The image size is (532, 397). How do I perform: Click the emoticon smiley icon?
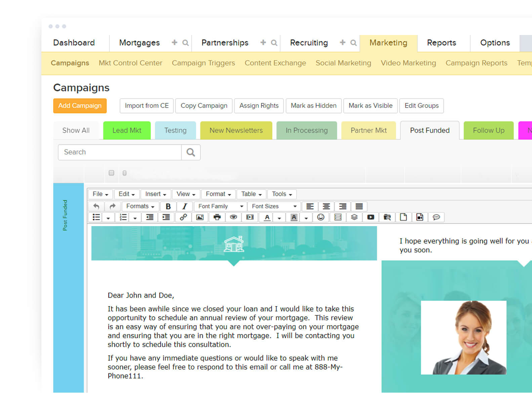(x=321, y=217)
